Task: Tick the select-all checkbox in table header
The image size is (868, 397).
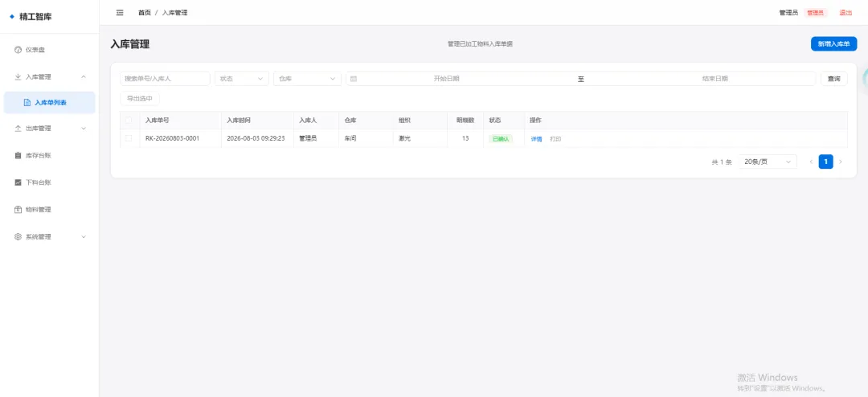Action: click(129, 121)
